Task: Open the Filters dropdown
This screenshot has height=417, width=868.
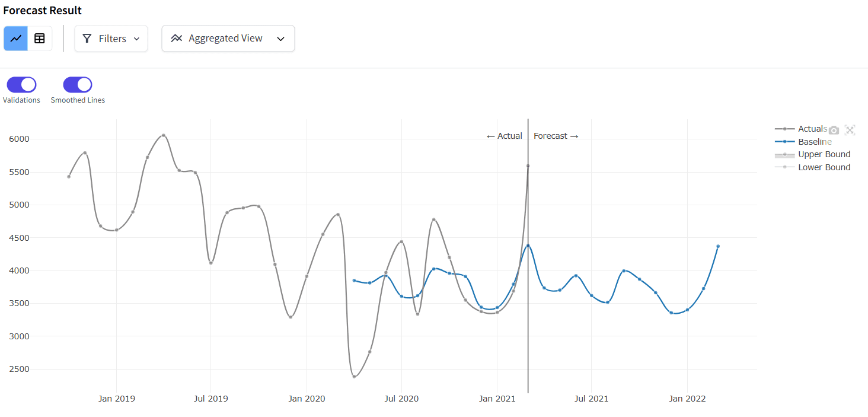Action: point(111,39)
